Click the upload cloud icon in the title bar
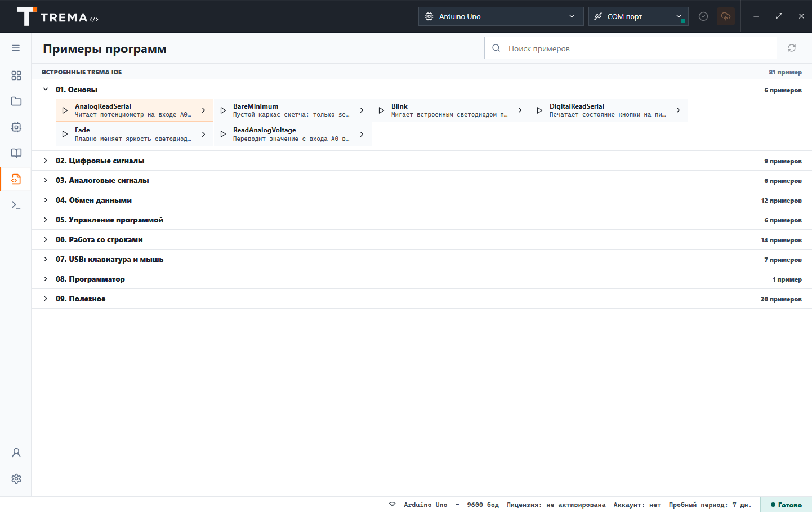Screen dimensions: 812x512 click(x=726, y=16)
